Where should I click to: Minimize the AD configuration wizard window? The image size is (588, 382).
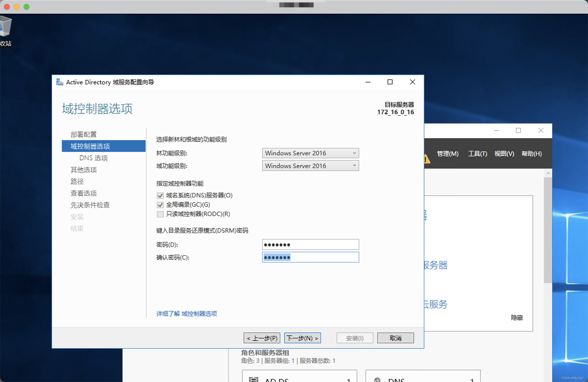368,82
